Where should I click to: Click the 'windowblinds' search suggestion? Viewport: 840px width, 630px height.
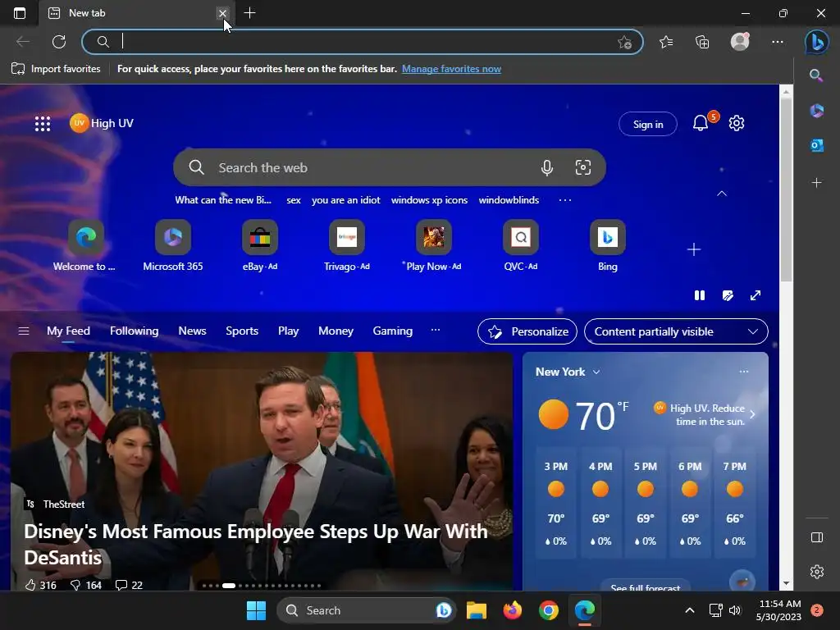tap(509, 200)
